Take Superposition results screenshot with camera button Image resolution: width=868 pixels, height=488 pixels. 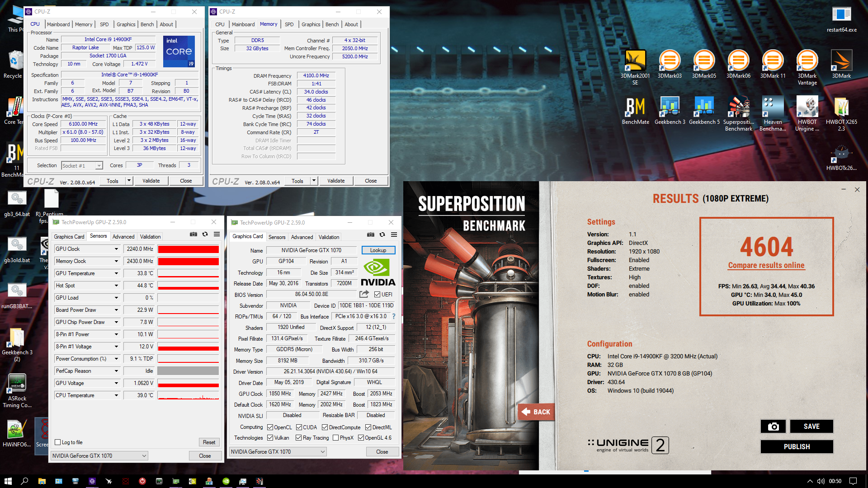pos(774,427)
